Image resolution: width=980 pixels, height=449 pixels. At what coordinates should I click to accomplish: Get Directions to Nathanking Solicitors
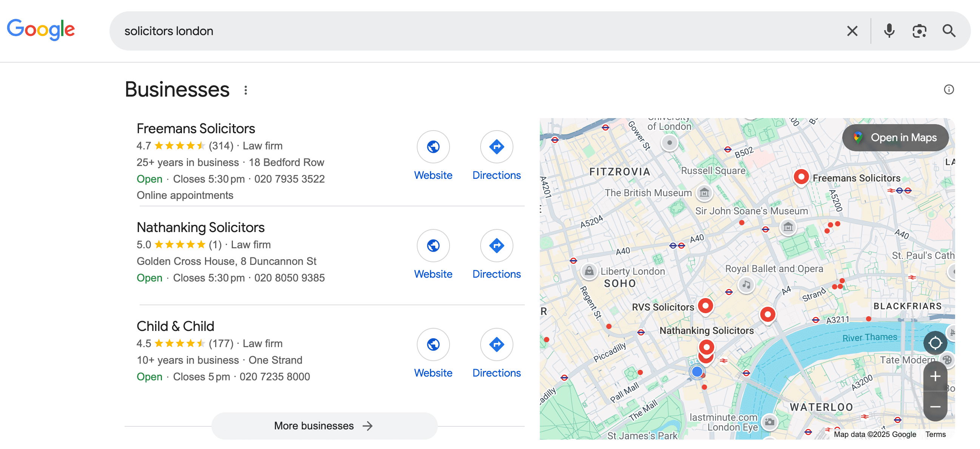point(496,246)
